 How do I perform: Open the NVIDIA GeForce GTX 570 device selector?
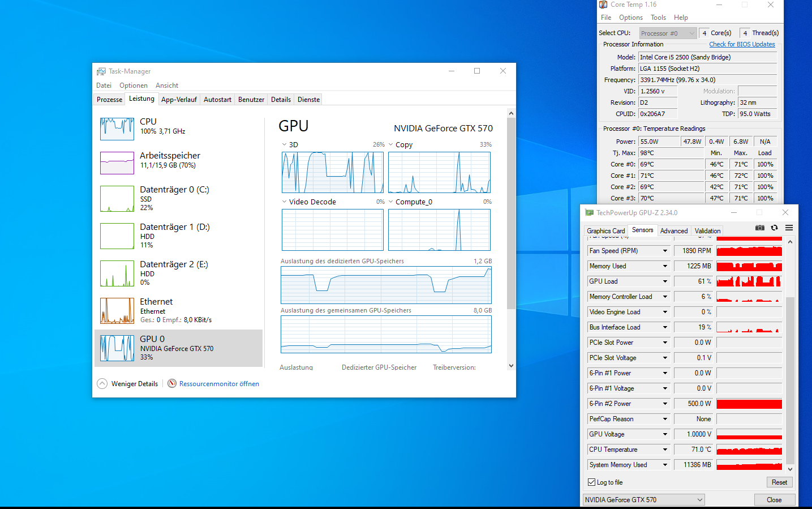click(644, 500)
